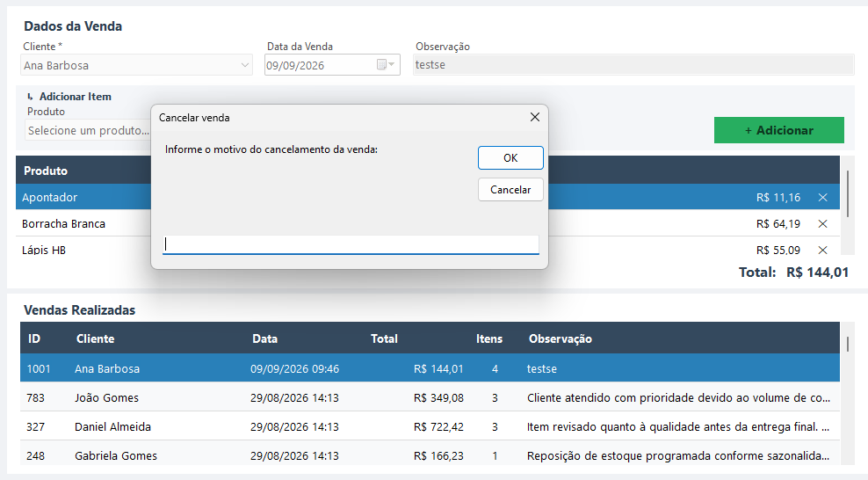The image size is (868, 480).
Task: Open the Selecione um produto dropdown
Action: (89, 131)
